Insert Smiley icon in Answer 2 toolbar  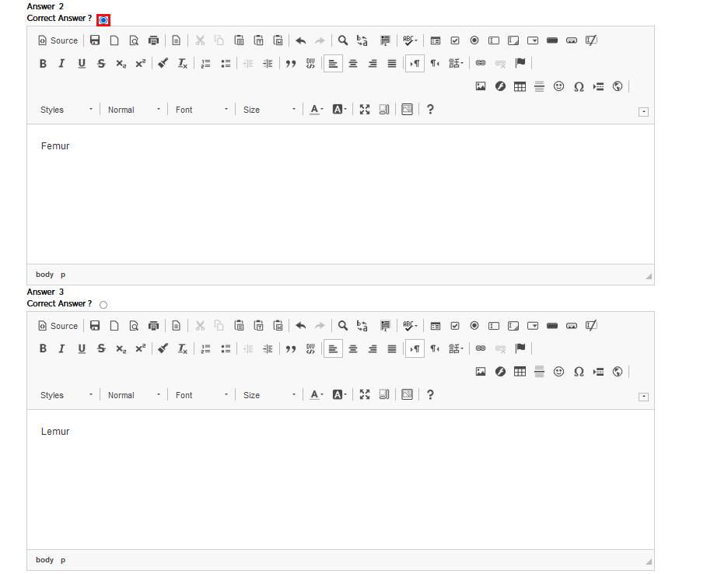point(558,86)
